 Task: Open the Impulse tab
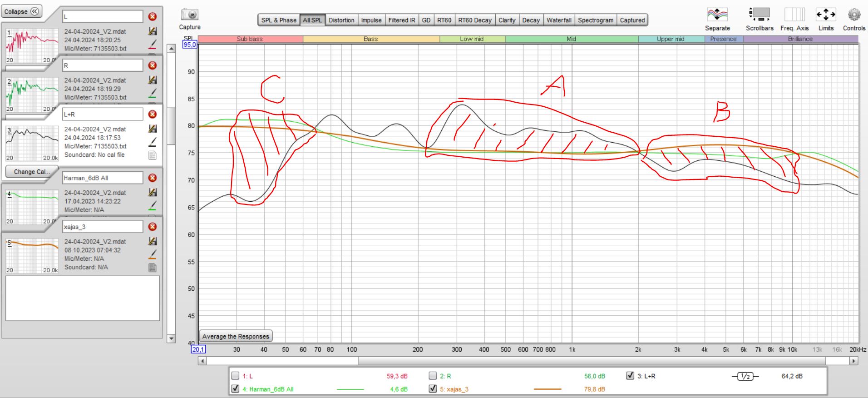coord(371,20)
